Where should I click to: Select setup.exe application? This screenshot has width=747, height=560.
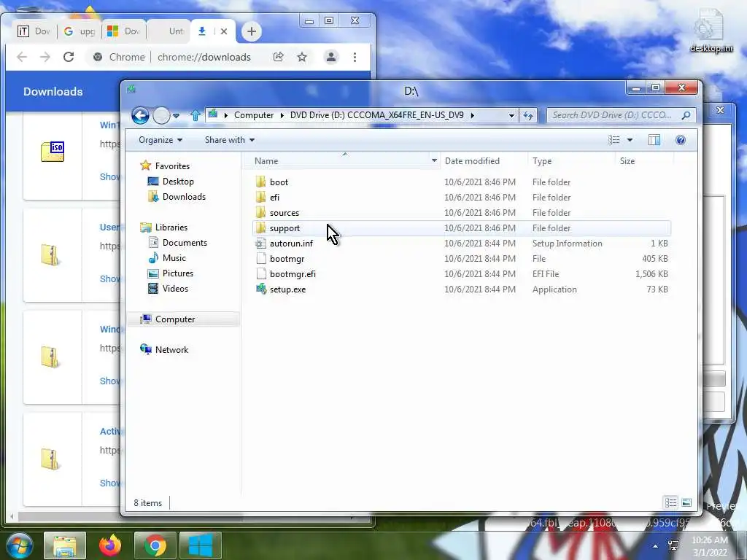[287, 289]
